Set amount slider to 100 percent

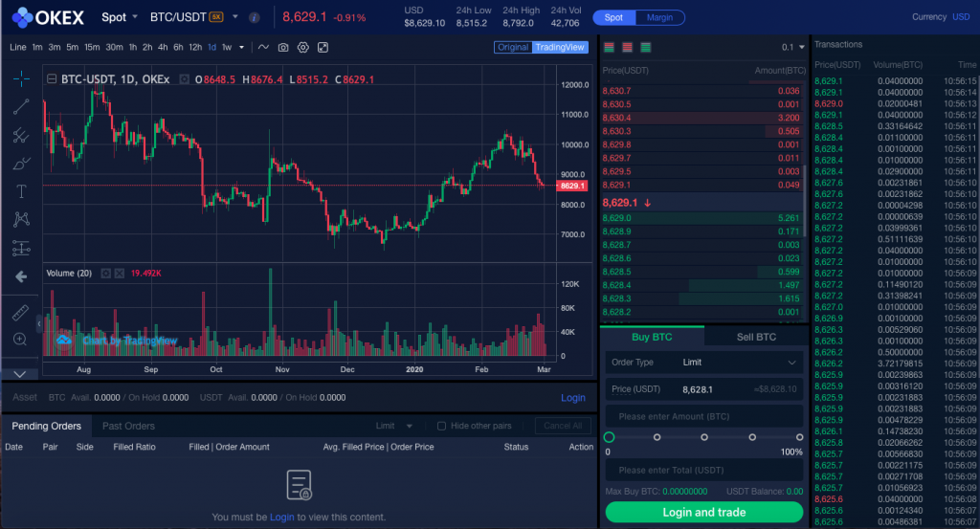799,437
